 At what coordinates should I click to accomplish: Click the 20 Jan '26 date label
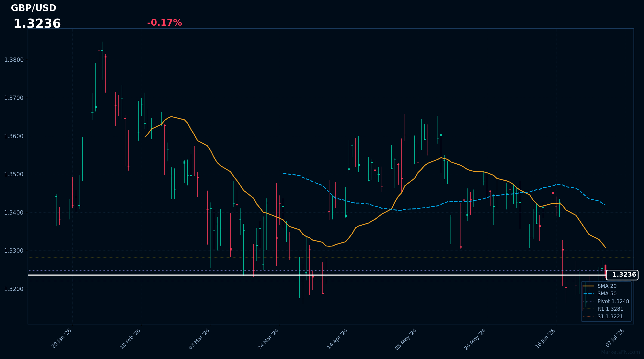tap(62, 338)
